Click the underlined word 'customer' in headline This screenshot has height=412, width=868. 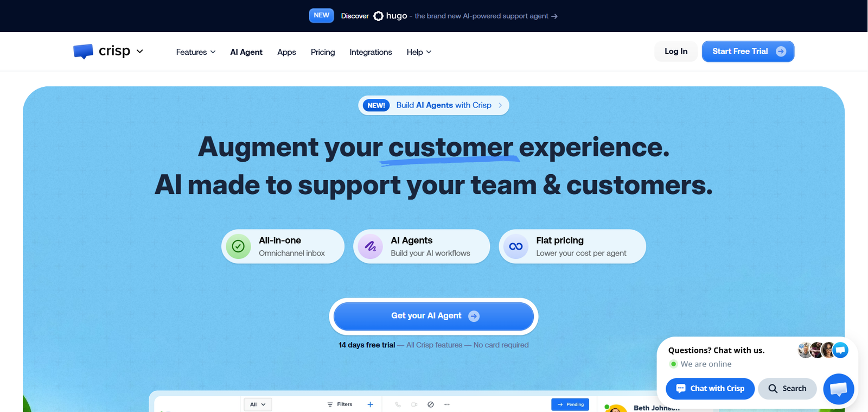point(450,147)
